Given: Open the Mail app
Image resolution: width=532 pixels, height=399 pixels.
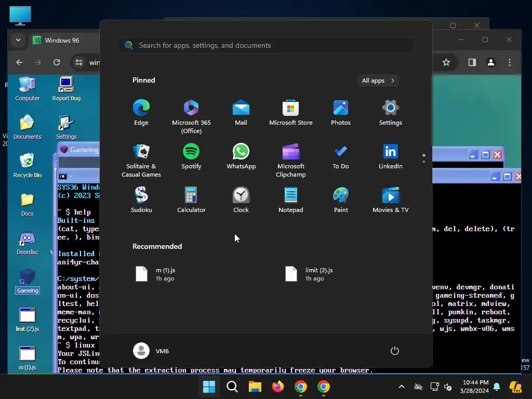Looking at the screenshot, I should coord(241,113).
